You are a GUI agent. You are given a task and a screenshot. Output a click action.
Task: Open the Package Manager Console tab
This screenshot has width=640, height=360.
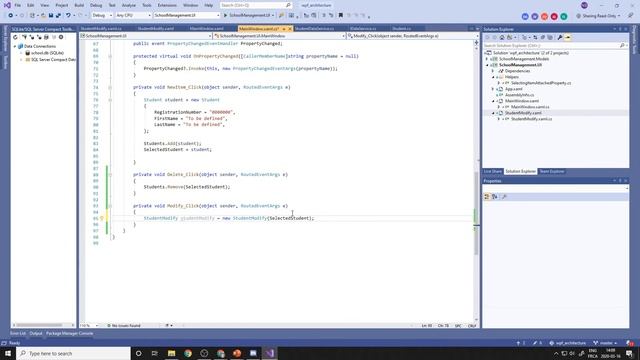(69, 333)
